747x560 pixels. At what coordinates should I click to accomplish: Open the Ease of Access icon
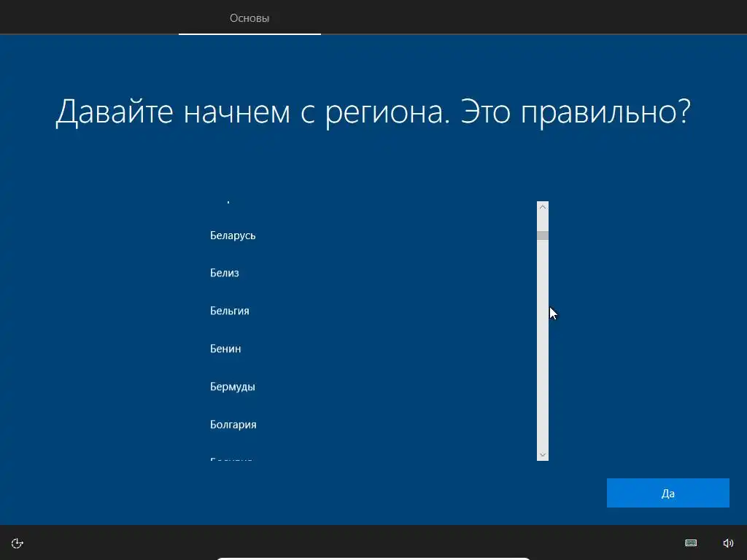pos(18,543)
